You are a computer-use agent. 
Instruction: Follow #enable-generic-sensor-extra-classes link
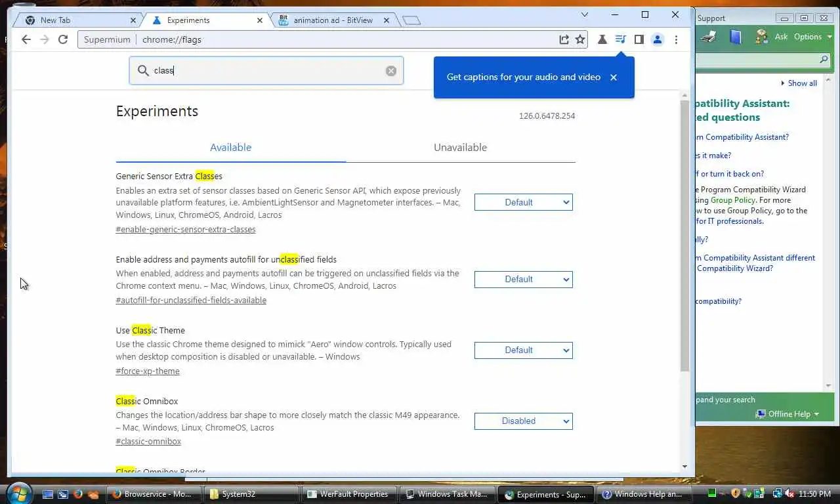[186, 230]
